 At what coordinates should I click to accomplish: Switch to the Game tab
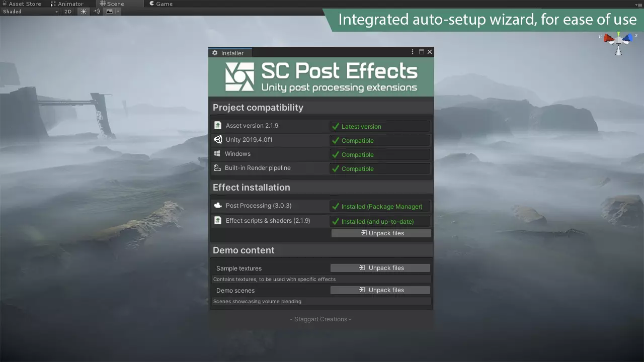click(x=161, y=4)
